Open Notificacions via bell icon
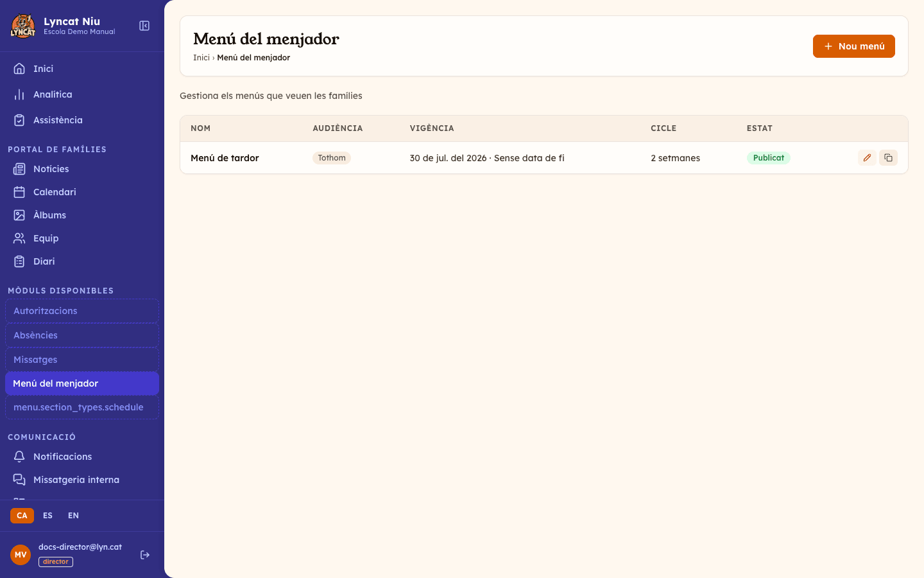 [19, 457]
